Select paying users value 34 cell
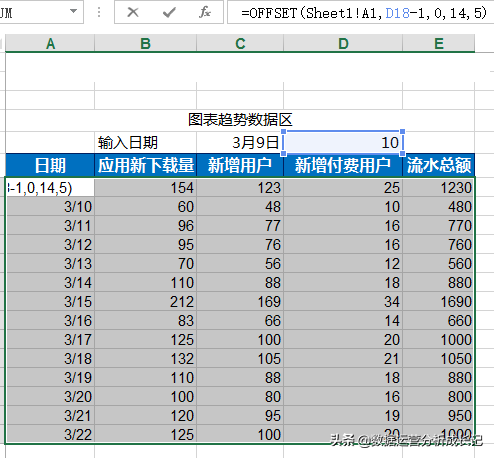Viewport: 494px width, 458px height. [343, 302]
